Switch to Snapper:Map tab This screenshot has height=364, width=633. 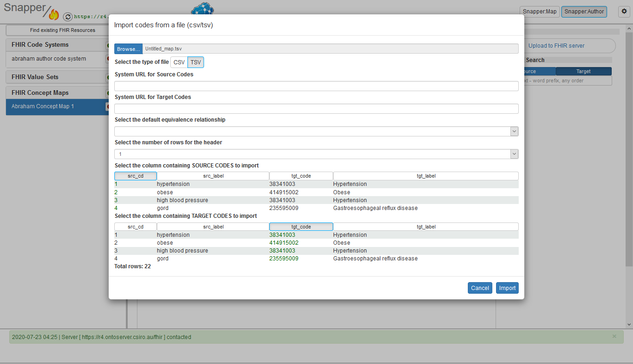click(540, 12)
